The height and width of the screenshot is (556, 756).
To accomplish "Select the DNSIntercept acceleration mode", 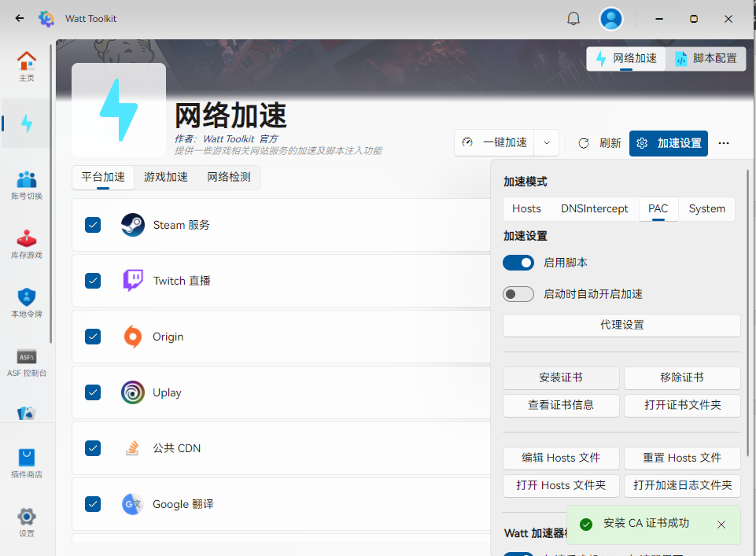I will tap(594, 209).
